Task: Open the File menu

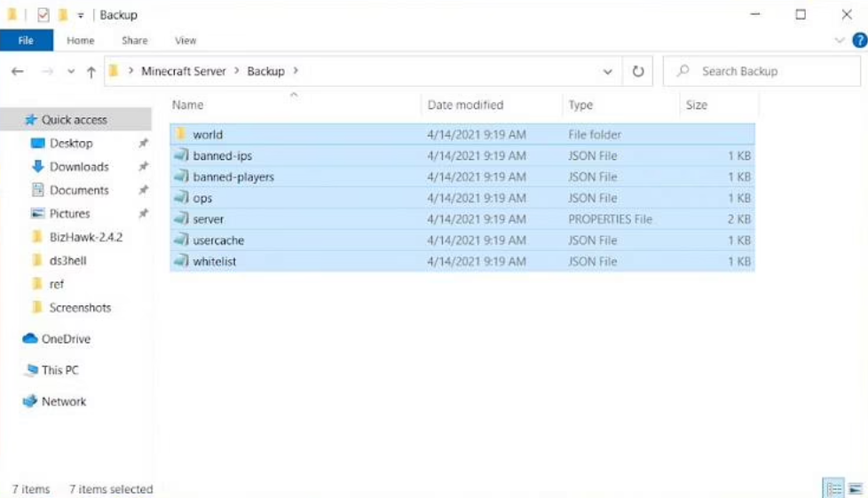Action: pyautogui.click(x=26, y=40)
